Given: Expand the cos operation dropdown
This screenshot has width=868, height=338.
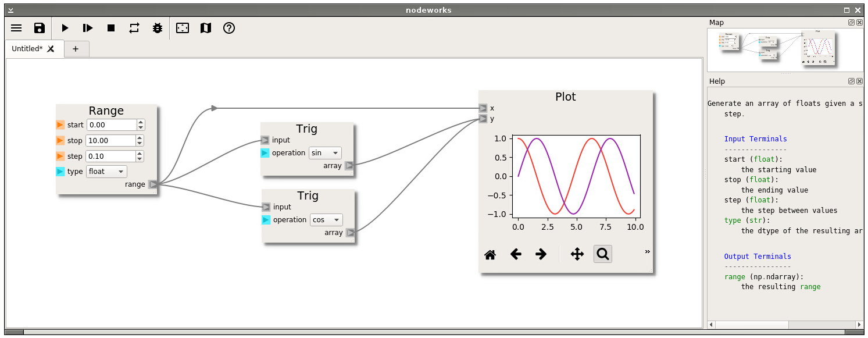Looking at the screenshot, I should tap(326, 220).
